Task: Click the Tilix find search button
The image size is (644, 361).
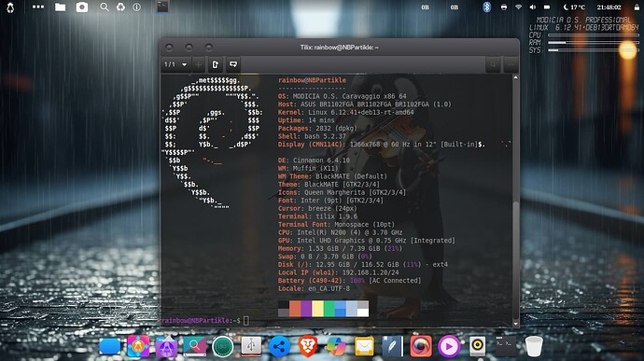Action: pos(493,64)
